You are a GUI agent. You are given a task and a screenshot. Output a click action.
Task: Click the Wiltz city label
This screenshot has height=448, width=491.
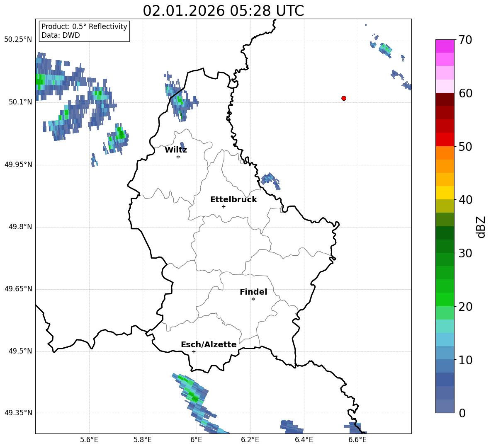176,150
